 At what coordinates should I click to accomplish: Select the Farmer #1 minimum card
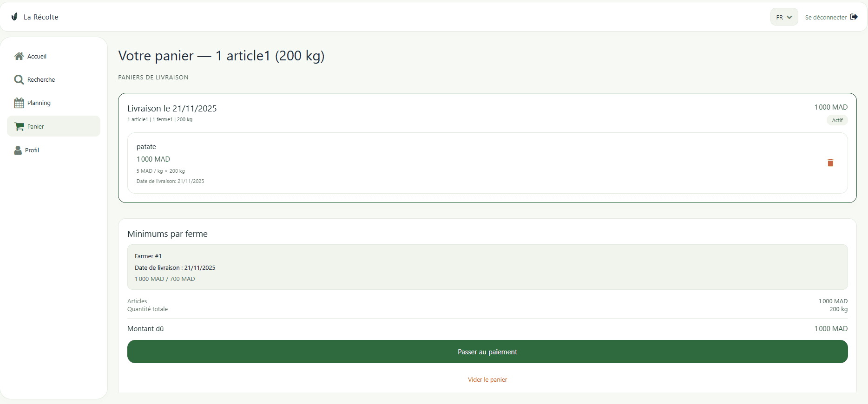click(487, 267)
